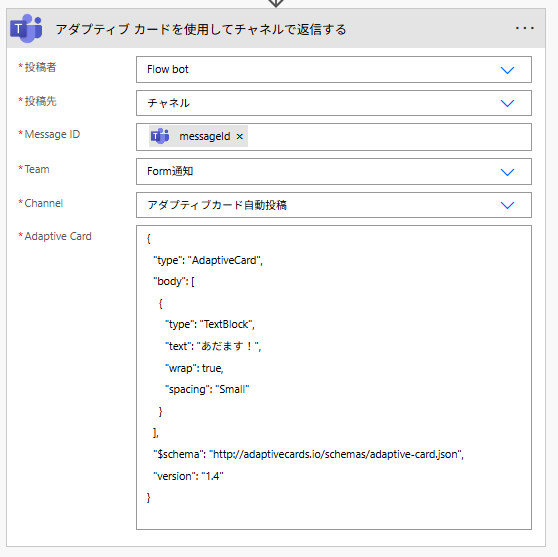Screen dimensions: 558x557
Task: Click empty area at bottom of Adaptive Card box
Action: (334, 516)
